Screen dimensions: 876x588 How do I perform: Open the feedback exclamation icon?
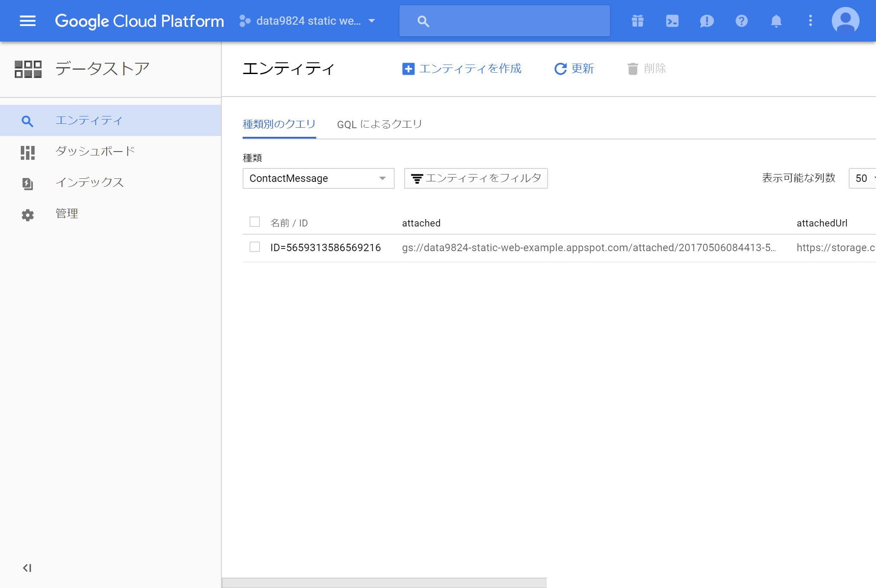tap(707, 21)
